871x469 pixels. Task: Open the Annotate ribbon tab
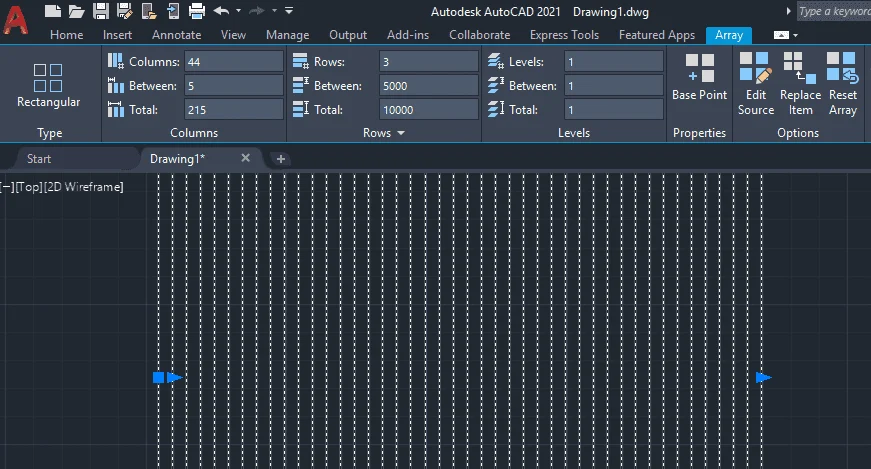tap(177, 34)
